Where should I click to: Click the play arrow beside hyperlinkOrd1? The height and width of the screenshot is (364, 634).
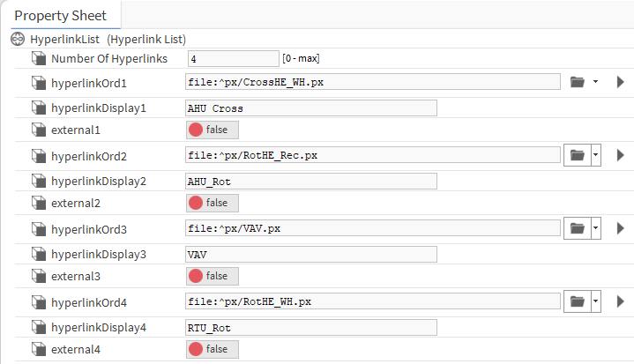click(620, 82)
